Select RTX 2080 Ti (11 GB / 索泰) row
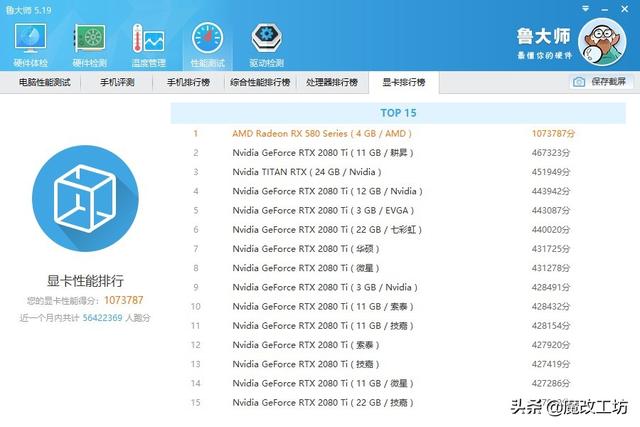The width and height of the screenshot is (640, 427). tap(398, 306)
